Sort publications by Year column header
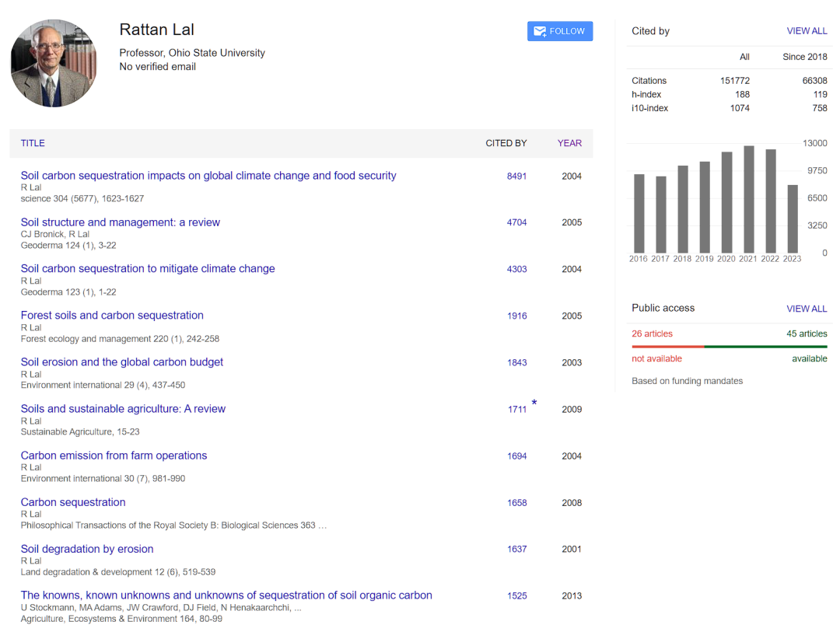This screenshot has height=632, width=840. [569, 143]
